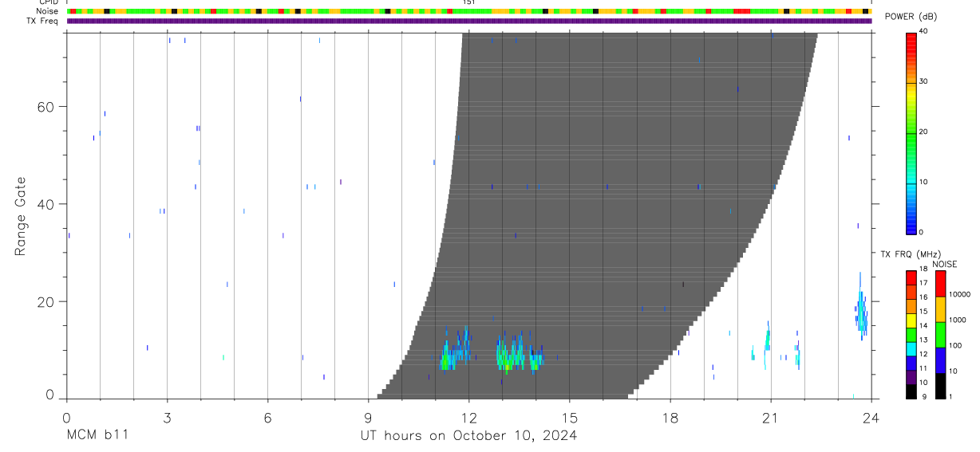The width and height of the screenshot is (980, 452).
Task: Click the cyan 12 MHz block in TX FRQ legend
Action: (911, 349)
